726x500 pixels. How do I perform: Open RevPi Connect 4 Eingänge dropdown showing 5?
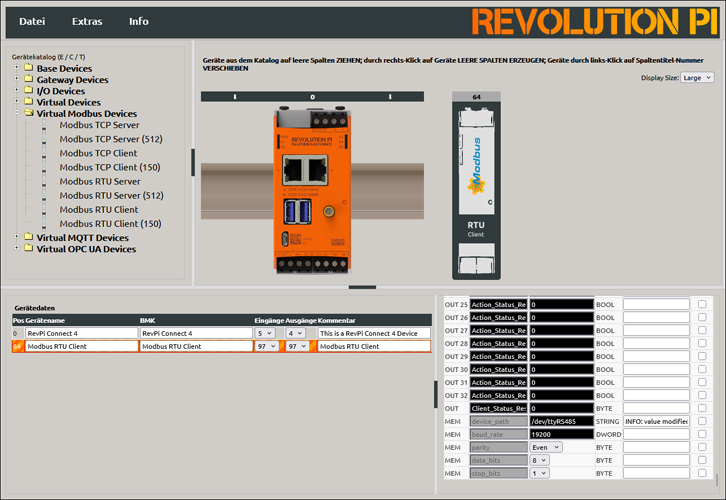pyautogui.click(x=265, y=333)
